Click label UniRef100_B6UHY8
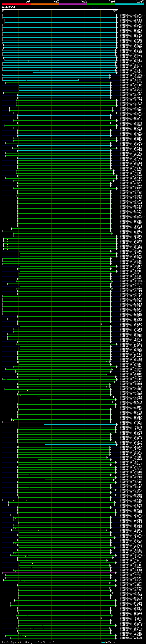 pos(131,65)
